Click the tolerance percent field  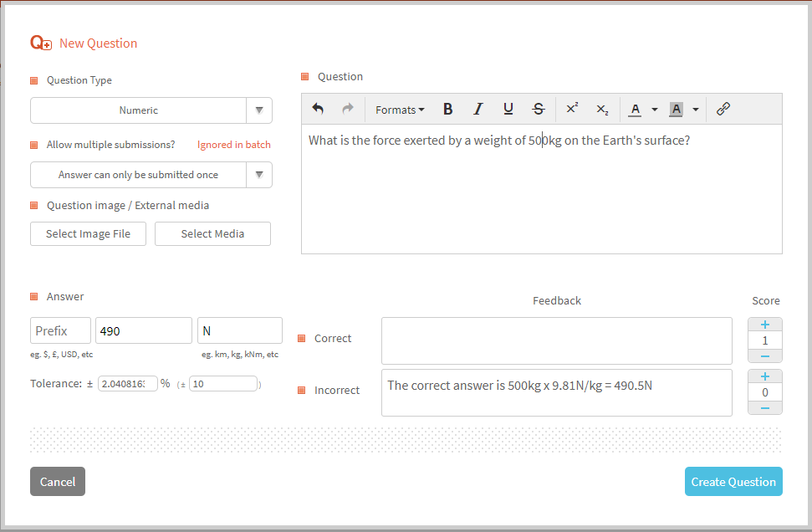[x=127, y=384]
